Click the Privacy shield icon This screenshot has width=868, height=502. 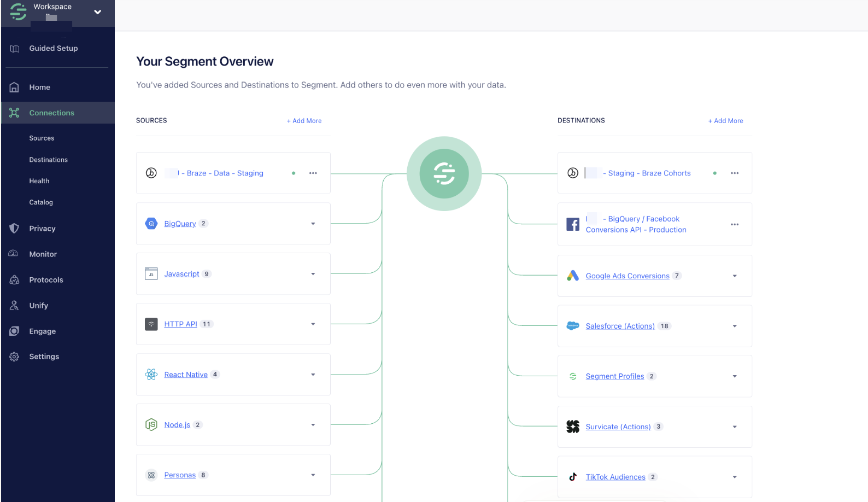tap(14, 229)
